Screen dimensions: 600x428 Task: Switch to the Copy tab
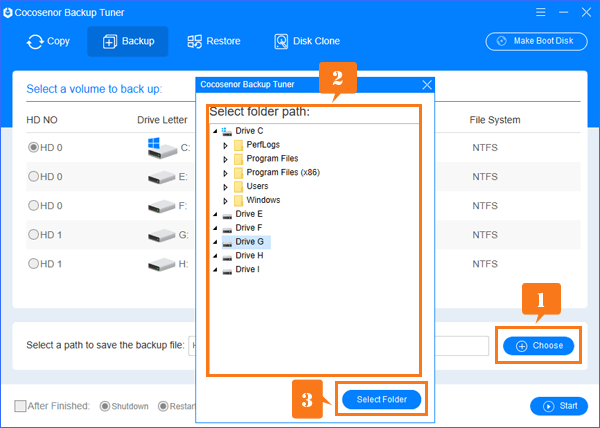point(48,41)
